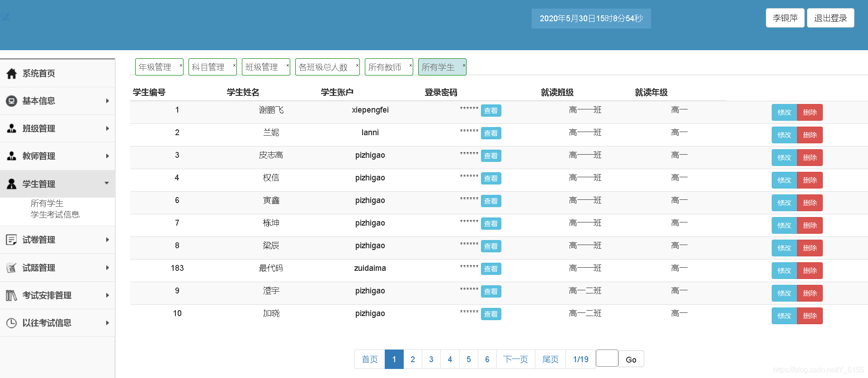Click the date and time display

tap(591, 19)
